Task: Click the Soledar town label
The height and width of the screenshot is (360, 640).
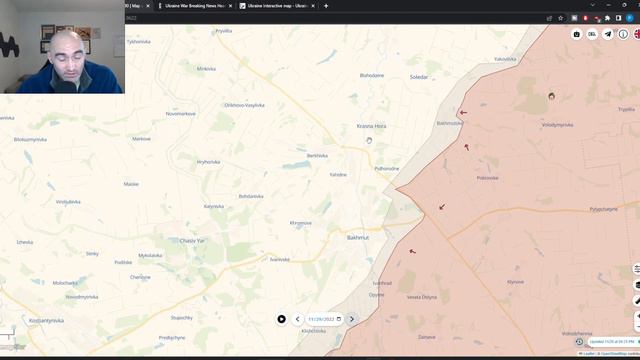Action: [419, 77]
